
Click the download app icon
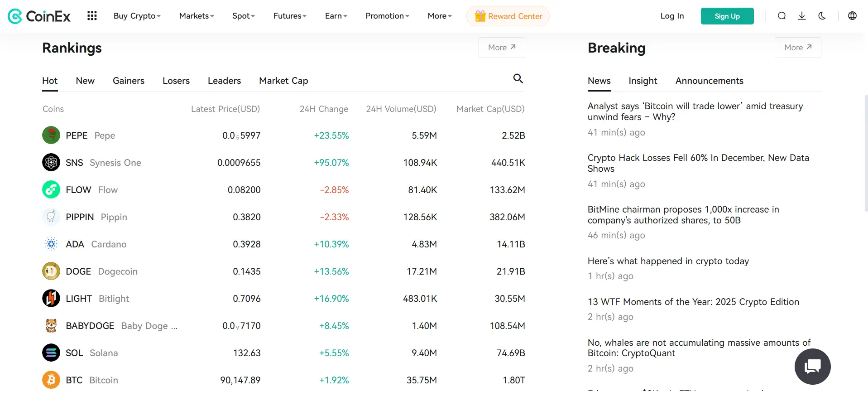(x=801, y=16)
